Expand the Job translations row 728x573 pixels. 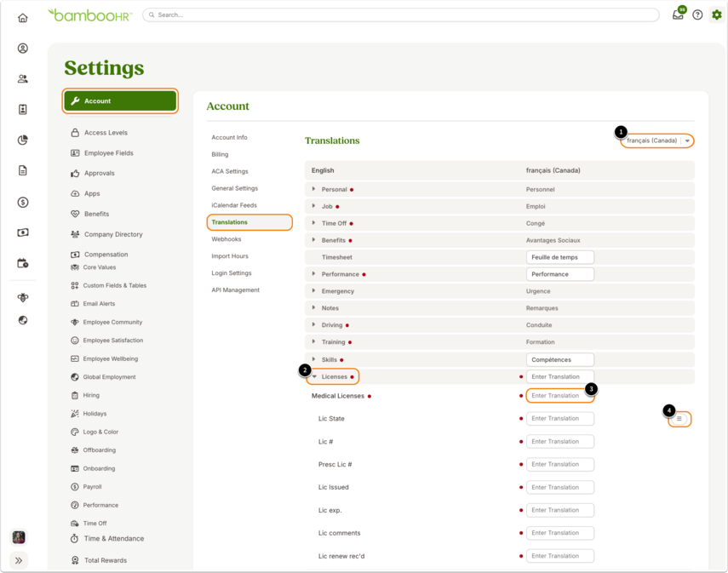click(x=314, y=206)
